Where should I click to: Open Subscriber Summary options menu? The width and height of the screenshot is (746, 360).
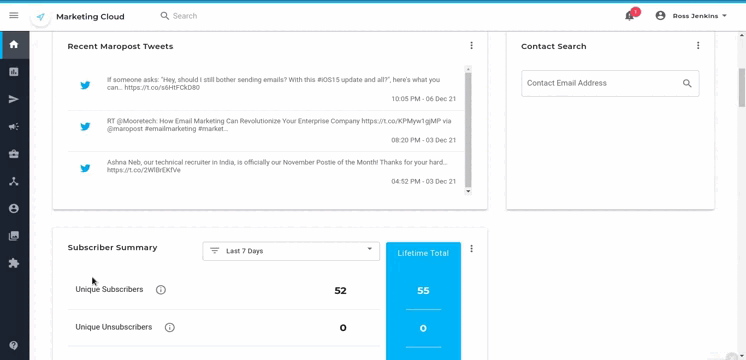[x=471, y=249]
